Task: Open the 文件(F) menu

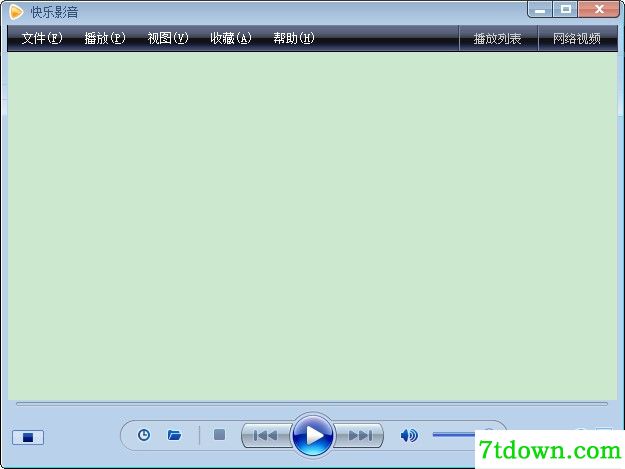Action: click(x=42, y=38)
